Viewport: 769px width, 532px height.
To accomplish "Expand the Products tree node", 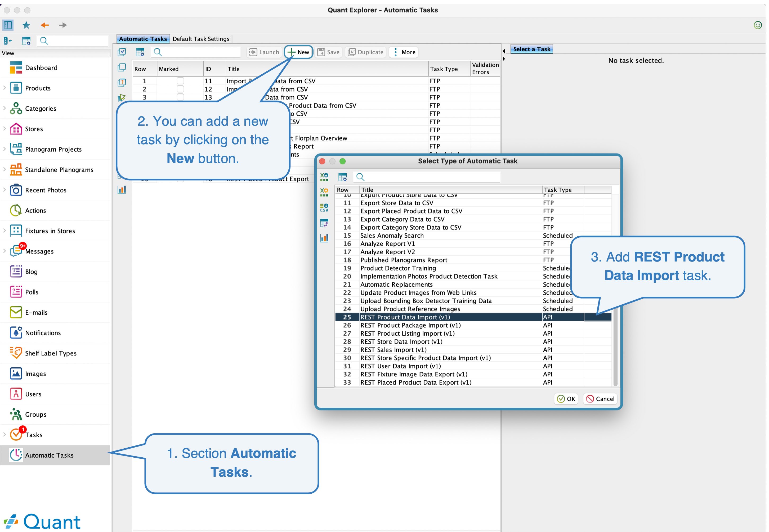I will tap(4, 88).
